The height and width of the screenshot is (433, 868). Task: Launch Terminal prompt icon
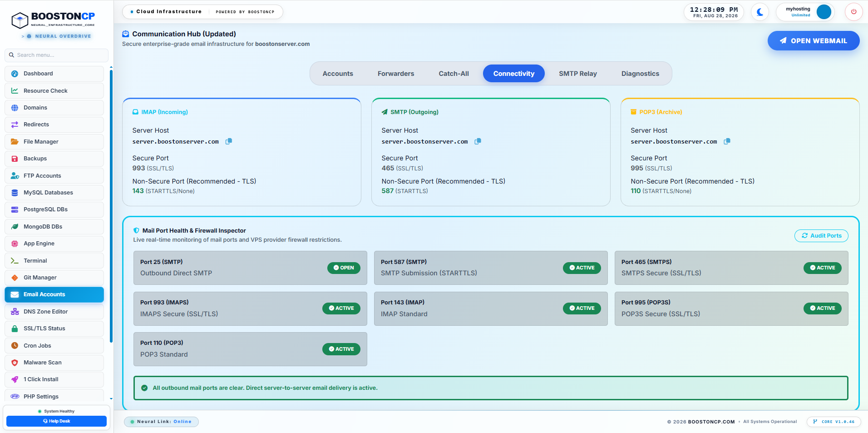(x=15, y=260)
